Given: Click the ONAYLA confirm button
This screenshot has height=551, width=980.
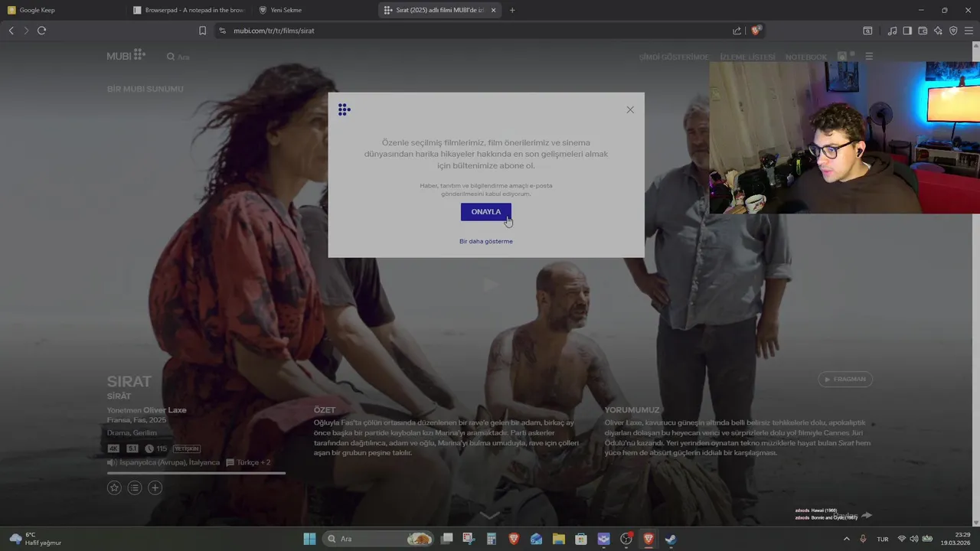Looking at the screenshot, I should 485,212.
